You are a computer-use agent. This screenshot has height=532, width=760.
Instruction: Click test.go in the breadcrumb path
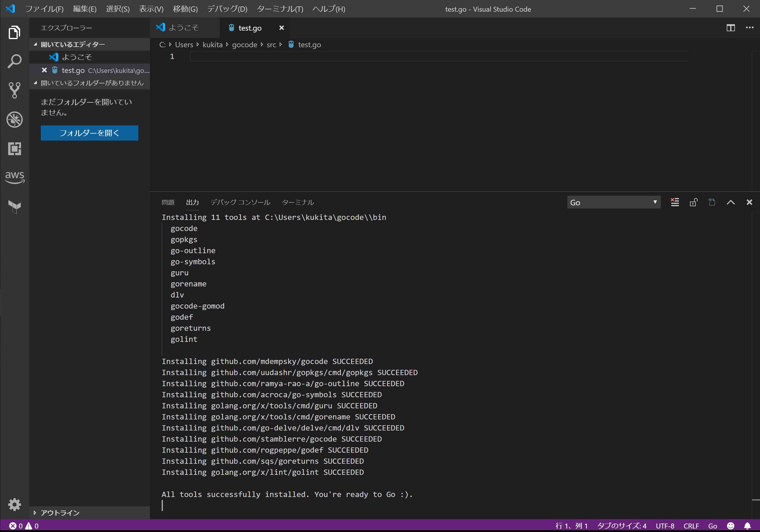tap(309, 45)
